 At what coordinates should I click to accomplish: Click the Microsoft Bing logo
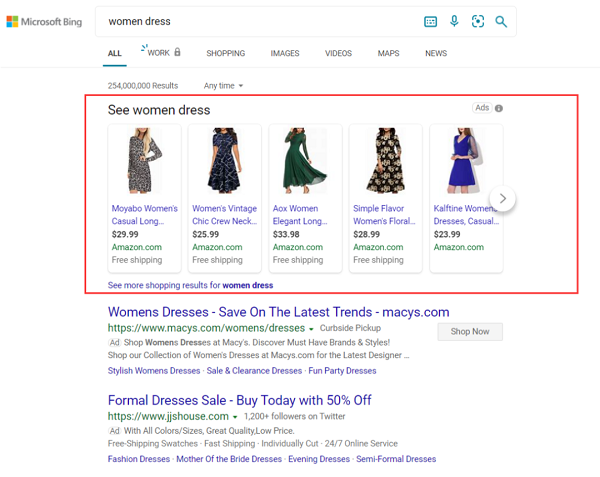[x=44, y=22]
